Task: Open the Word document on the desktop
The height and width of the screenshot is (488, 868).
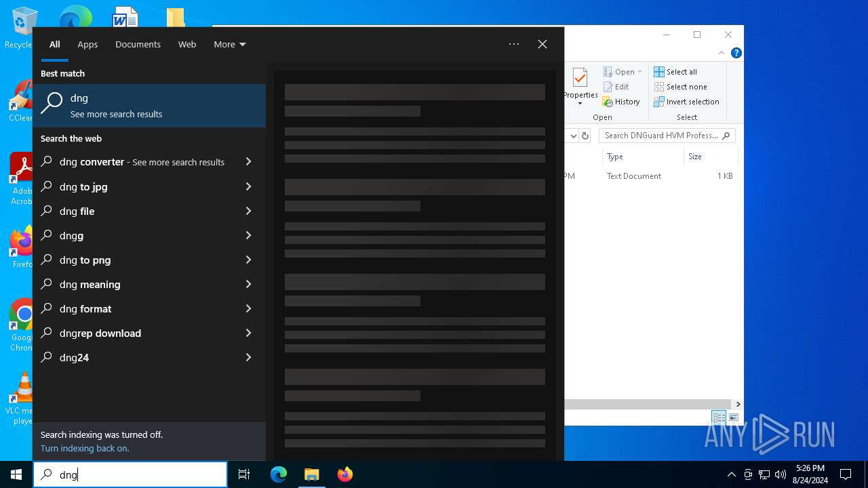Action: [125, 16]
